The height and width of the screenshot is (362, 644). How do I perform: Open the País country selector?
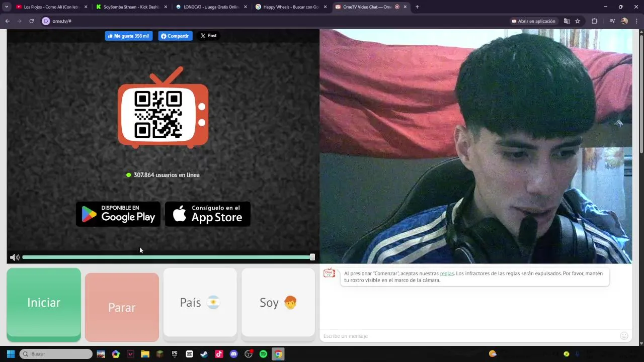pos(200,302)
